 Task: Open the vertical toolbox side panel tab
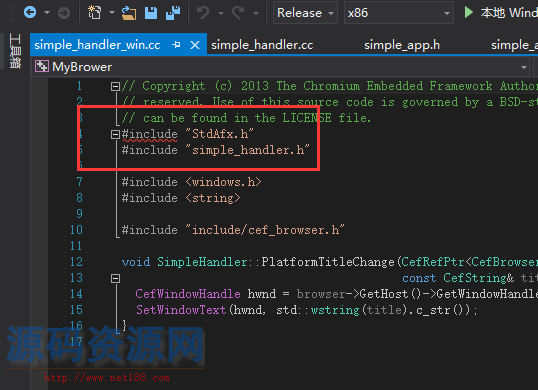click(x=15, y=51)
